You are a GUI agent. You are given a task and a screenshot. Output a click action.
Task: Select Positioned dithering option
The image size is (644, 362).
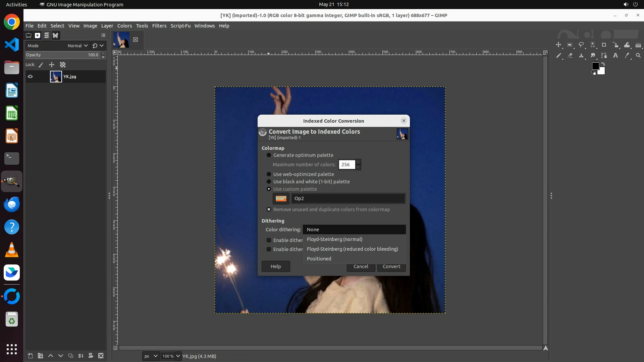[x=319, y=259]
